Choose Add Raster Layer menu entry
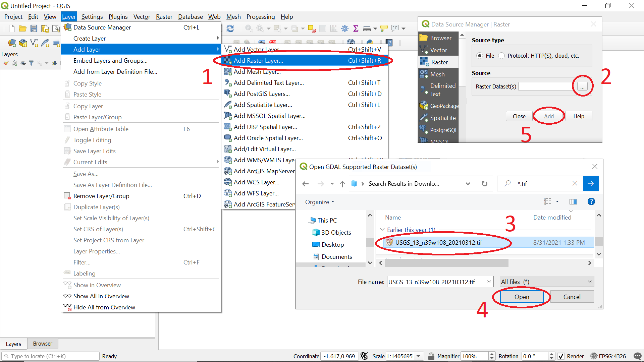Screen dimensions: 644x362 coord(258,60)
